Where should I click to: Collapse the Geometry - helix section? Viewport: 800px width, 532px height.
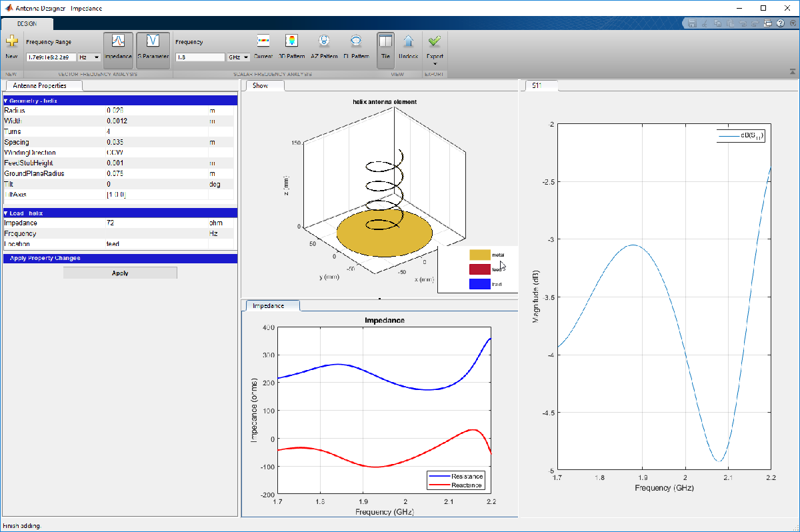click(x=6, y=101)
